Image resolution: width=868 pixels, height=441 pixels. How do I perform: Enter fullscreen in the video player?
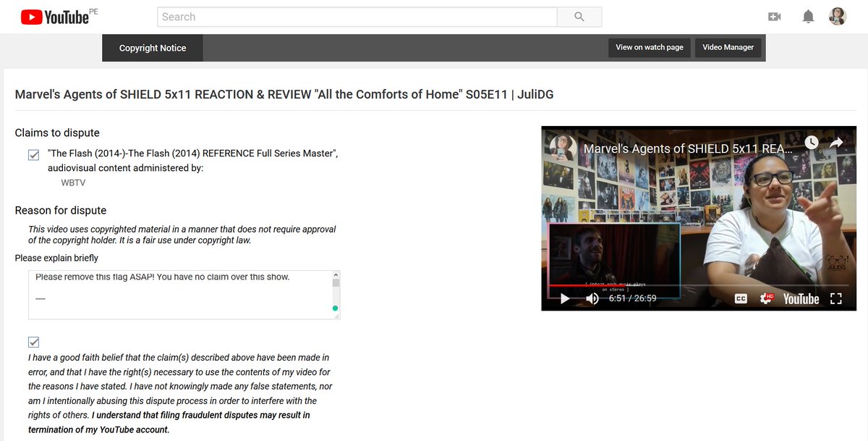(835, 298)
